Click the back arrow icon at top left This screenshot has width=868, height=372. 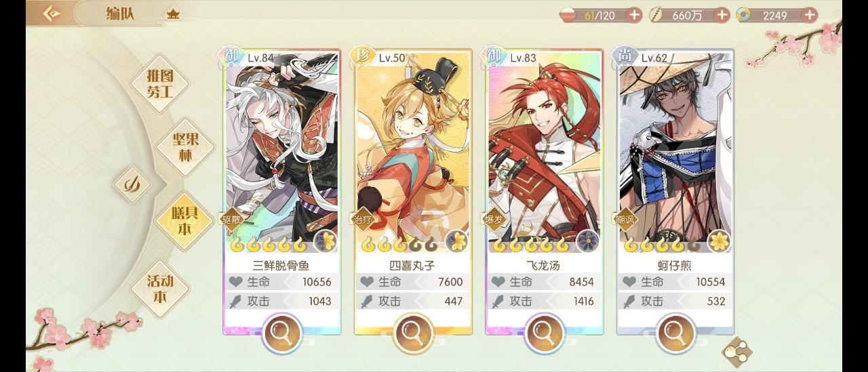52,14
